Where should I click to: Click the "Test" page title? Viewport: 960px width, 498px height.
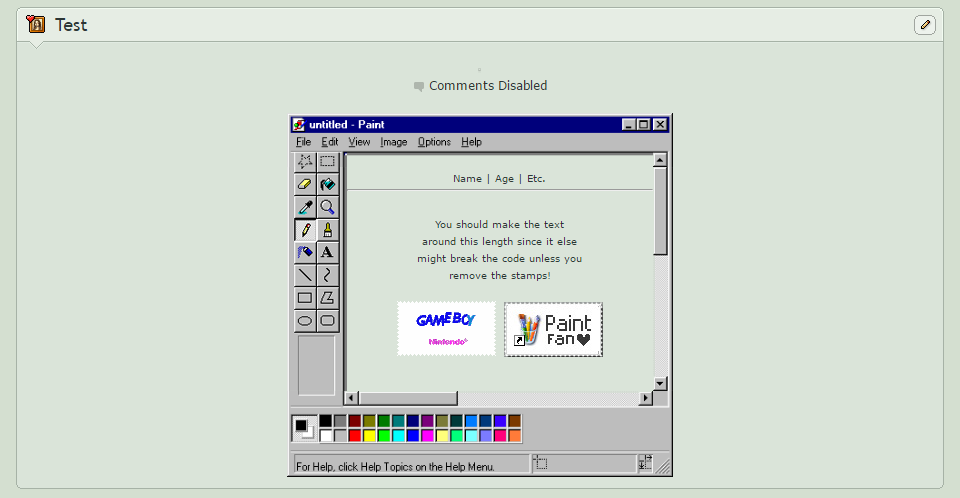click(x=71, y=25)
